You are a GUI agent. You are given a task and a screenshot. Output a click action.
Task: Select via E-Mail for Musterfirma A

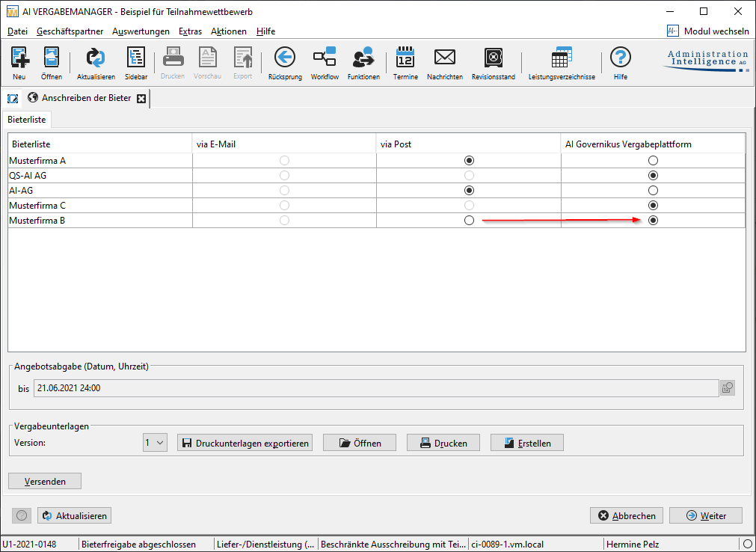(284, 160)
